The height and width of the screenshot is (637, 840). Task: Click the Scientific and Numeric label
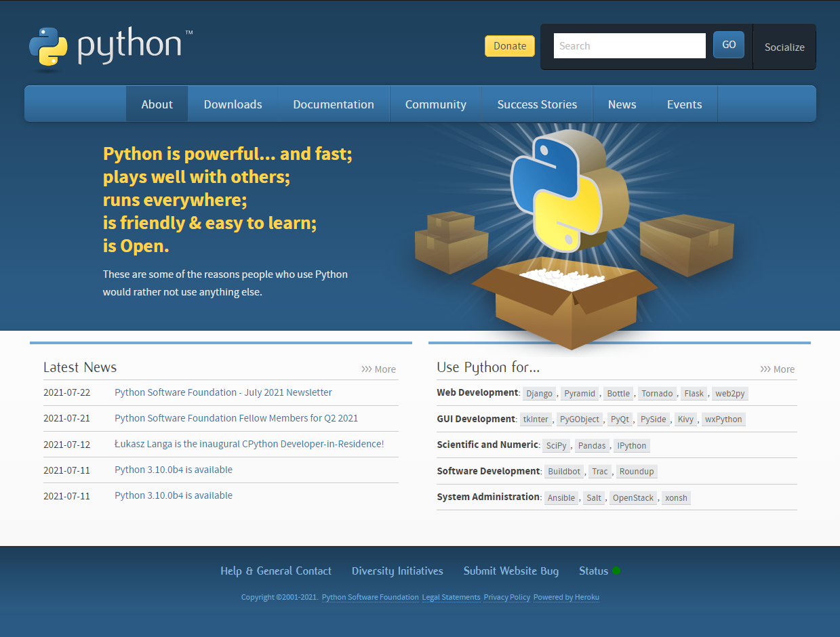487,445
